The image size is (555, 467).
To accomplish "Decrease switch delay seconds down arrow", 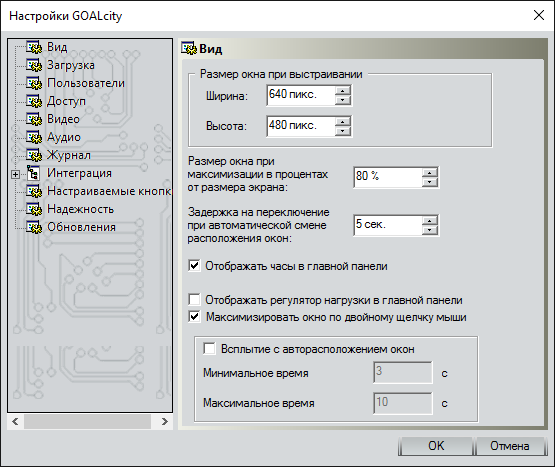I will coord(430,230).
